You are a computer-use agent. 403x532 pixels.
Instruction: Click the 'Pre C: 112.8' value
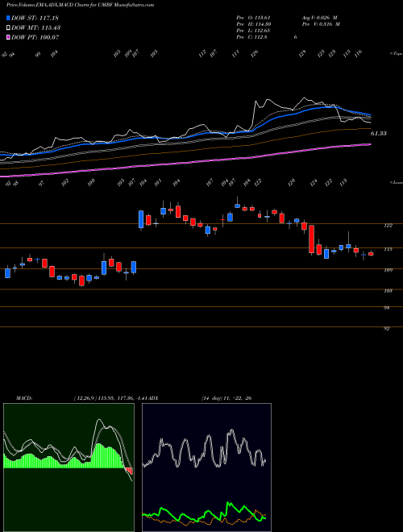(x=251, y=37)
